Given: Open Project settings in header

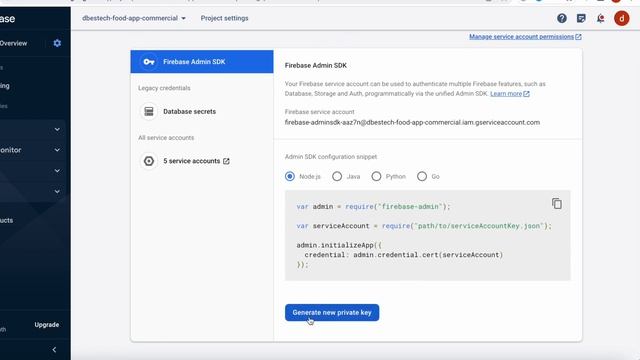Looking at the screenshot, I should point(224,18).
